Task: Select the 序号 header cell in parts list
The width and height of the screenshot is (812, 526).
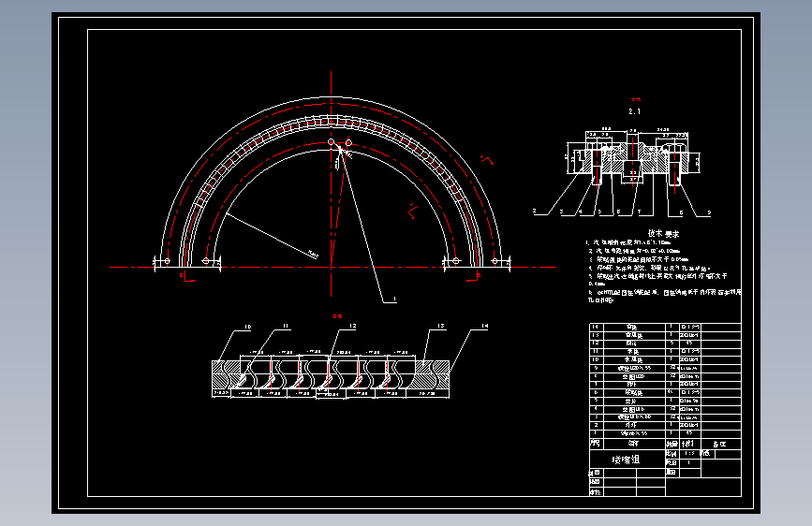Action: pyautogui.click(x=595, y=443)
